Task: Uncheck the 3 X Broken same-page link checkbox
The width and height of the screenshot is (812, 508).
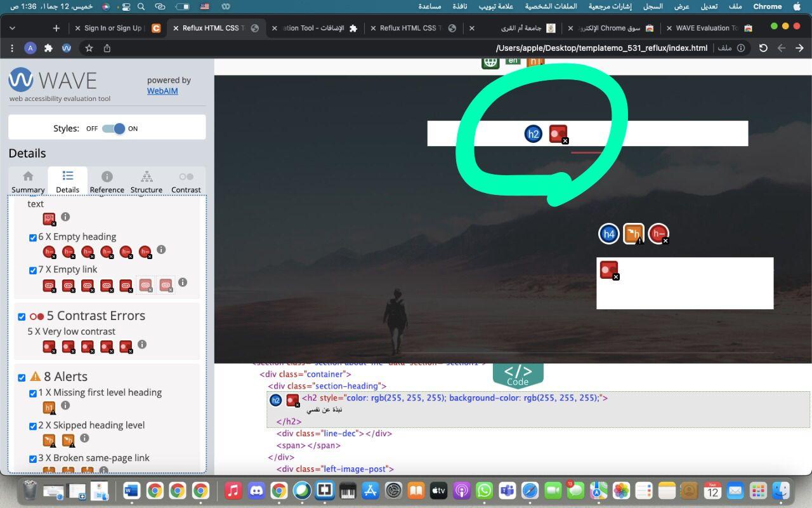Action: tap(33, 458)
